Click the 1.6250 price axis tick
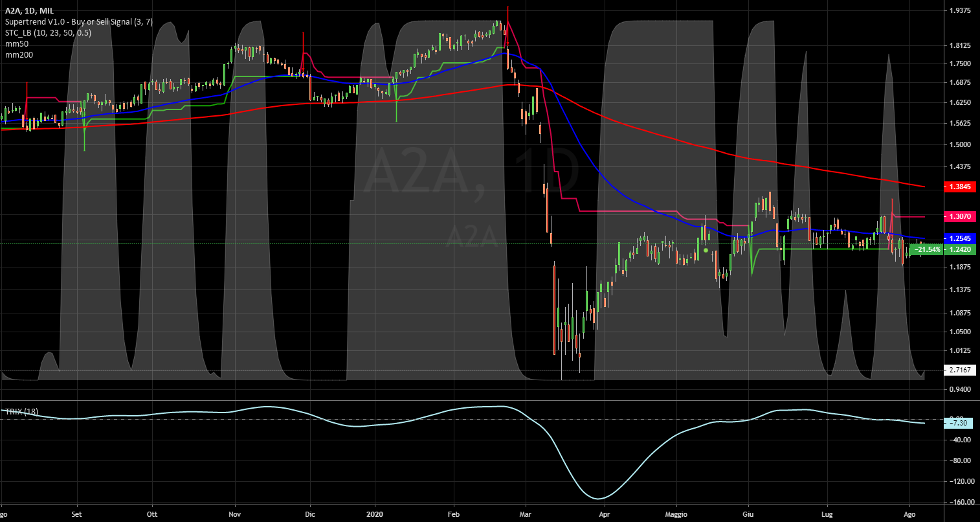 pos(959,102)
